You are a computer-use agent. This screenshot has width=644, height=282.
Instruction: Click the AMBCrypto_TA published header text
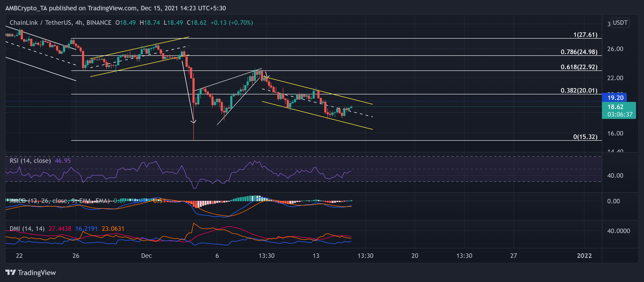115,8
